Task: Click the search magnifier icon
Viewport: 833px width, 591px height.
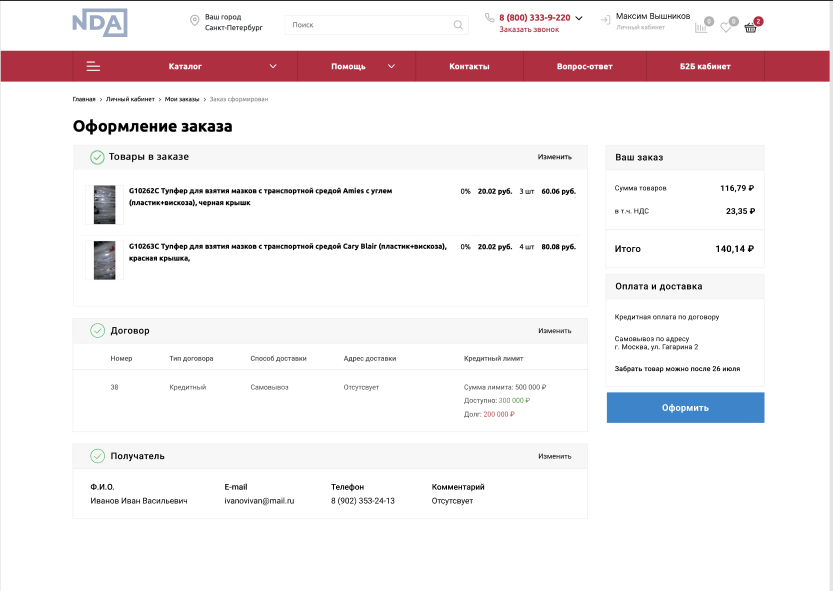Action: [x=458, y=25]
